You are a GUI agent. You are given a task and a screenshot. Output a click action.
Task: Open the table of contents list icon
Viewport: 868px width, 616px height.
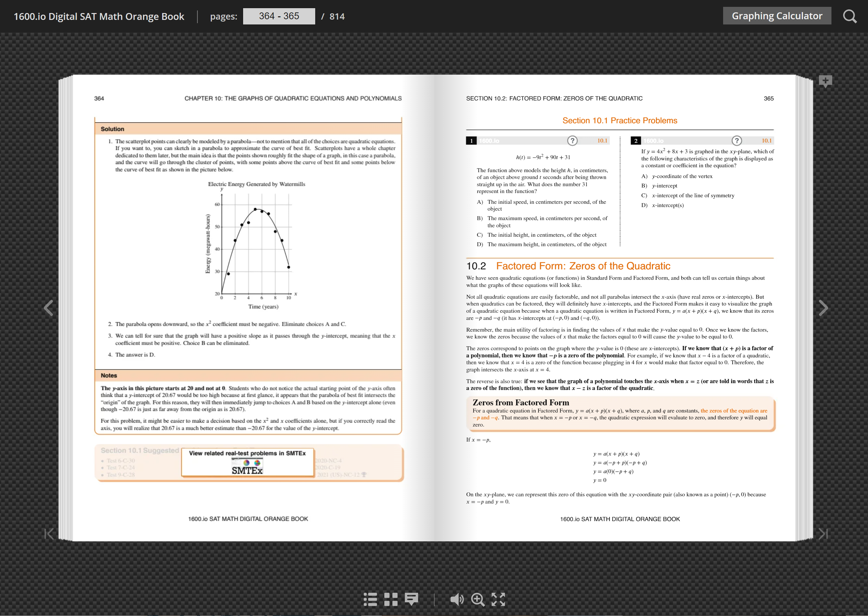(370, 599)
